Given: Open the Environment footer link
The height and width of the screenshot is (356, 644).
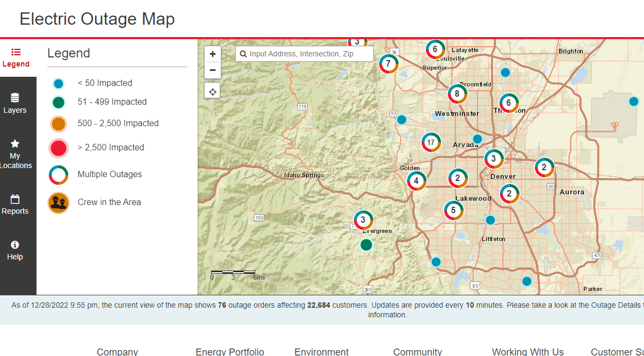Looking at the screenshot, I should click(x=321, y=352).
